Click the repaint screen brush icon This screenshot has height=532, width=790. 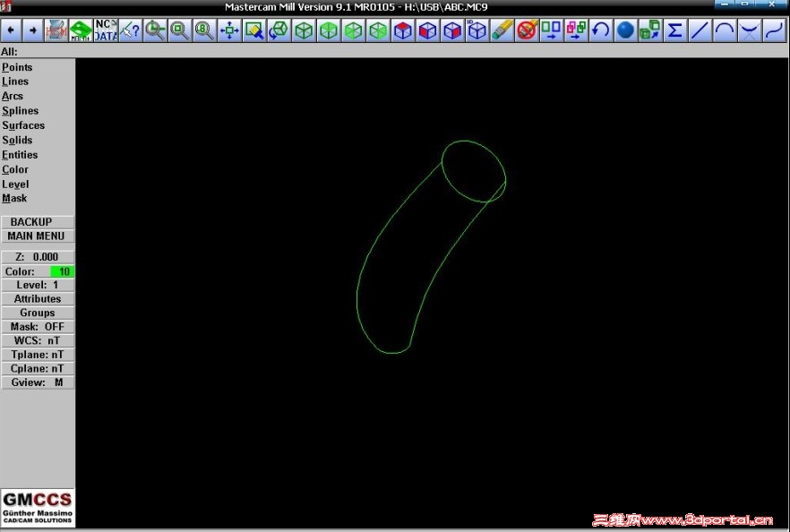tap(254, 30)
